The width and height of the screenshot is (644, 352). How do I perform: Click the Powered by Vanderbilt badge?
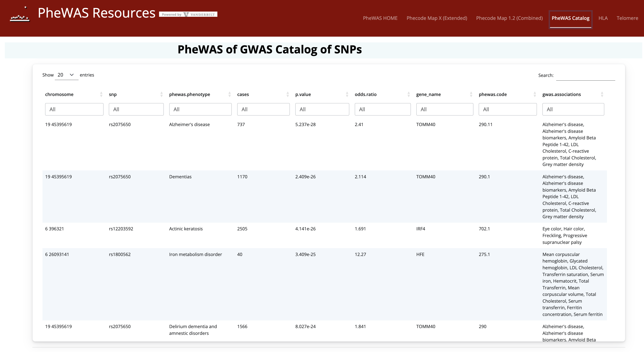188,14
